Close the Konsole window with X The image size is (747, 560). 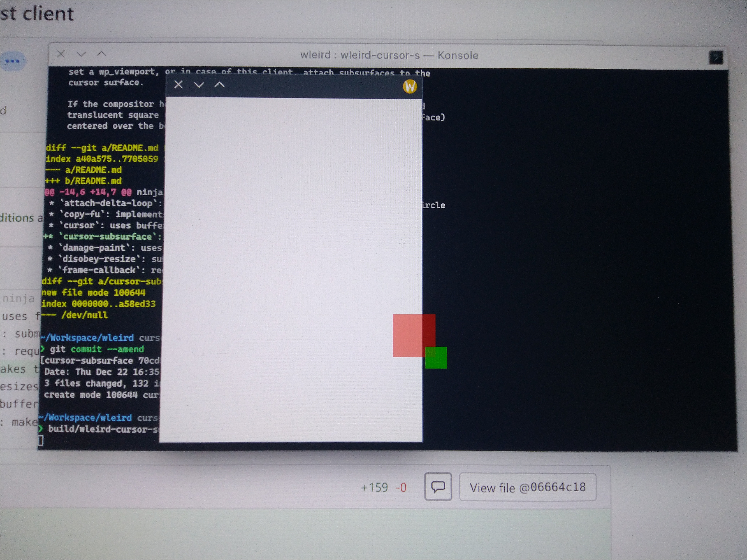(x=61, y=54)
